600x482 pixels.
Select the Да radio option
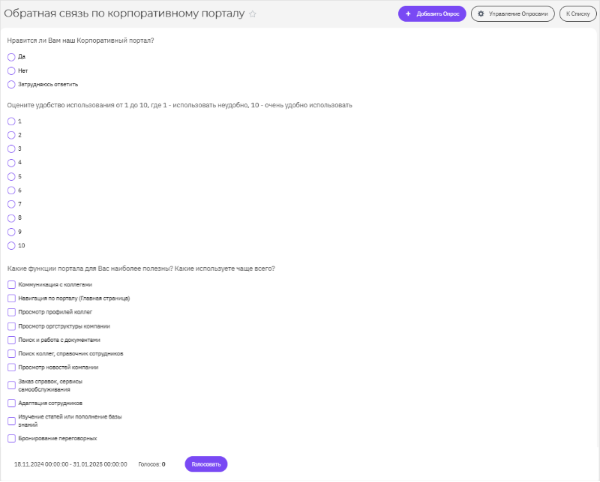click(x=11, y=57)
